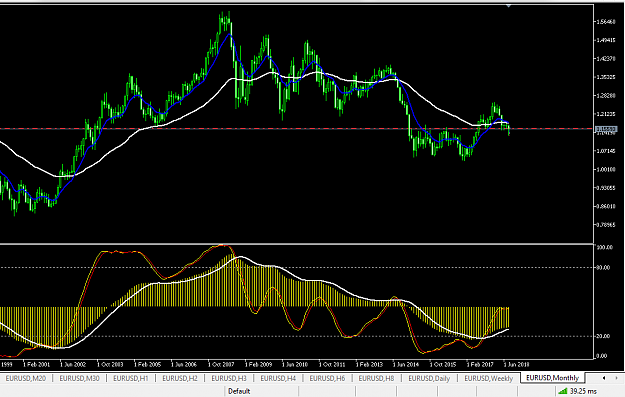
Task: Click the 1 Jun 2014 date label
Action: pyautogui.click(x=405, y=364)
